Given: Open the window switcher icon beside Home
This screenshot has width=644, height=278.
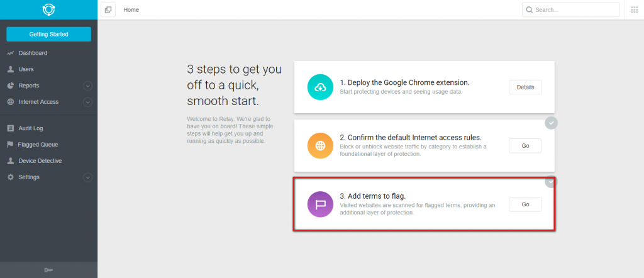Looking at the screenshot, I should [x=108, y=10].
